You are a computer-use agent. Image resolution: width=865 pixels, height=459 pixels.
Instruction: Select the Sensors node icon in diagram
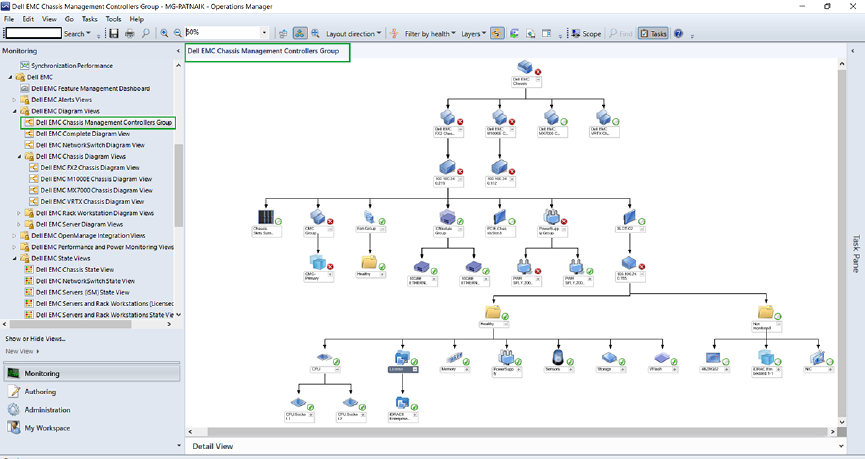[x=558, y=356]
